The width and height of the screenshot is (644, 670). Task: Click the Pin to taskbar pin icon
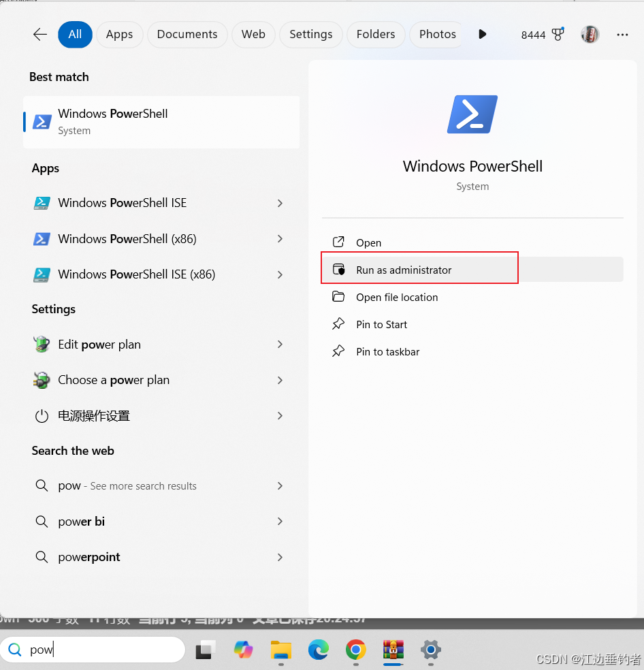tap(338, 351)
